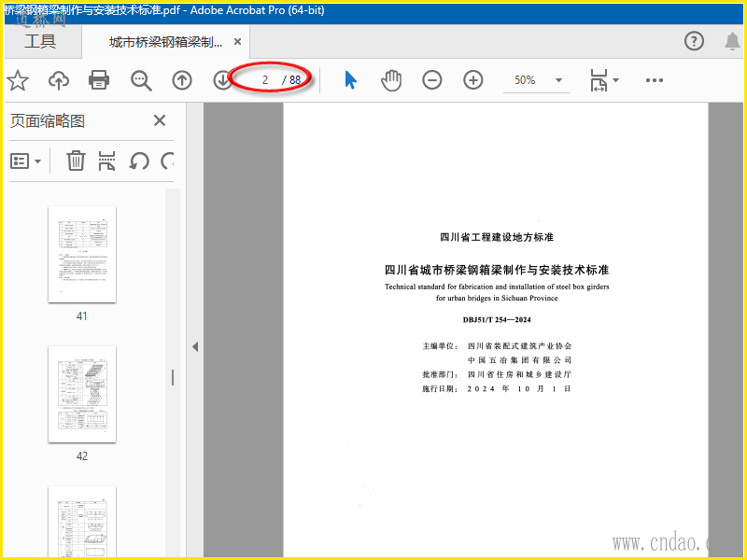Rotate pages clockwise
Image resolution: width=747 pixels, height=560 pixels.
[x=168, y=161]
